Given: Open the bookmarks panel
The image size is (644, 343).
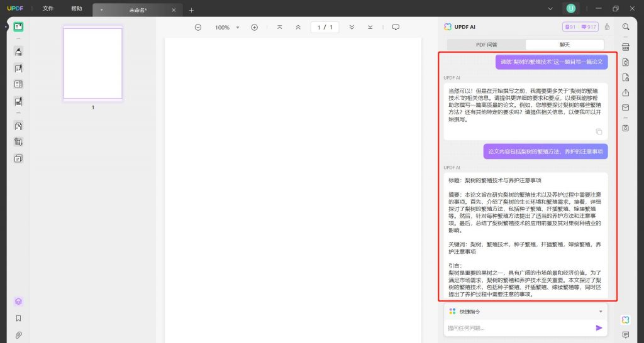Looking at the screenshot, I should (18, 318).
